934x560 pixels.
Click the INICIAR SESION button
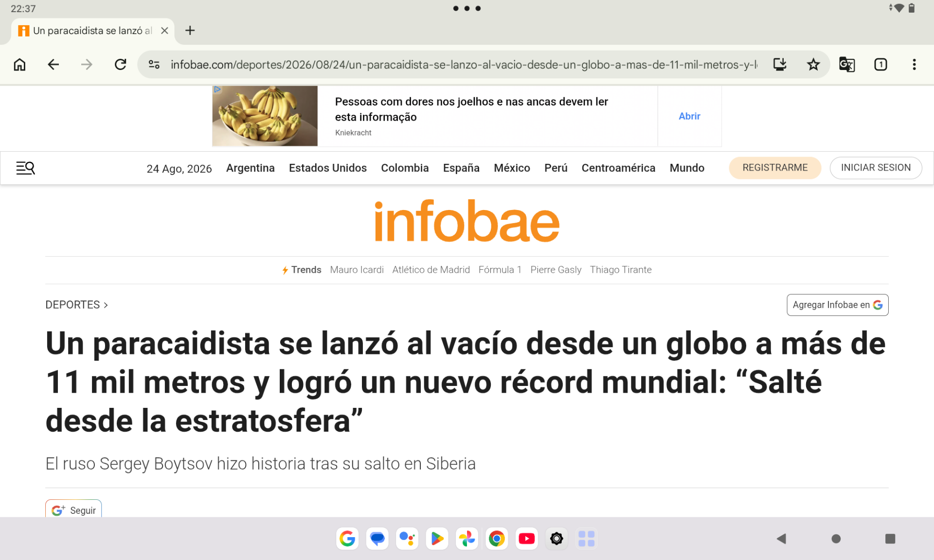(x=876, y=168)
